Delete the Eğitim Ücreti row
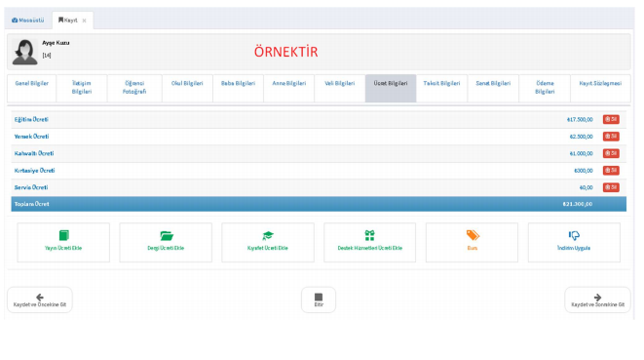The image size is (644, 360). click(611, 119)
